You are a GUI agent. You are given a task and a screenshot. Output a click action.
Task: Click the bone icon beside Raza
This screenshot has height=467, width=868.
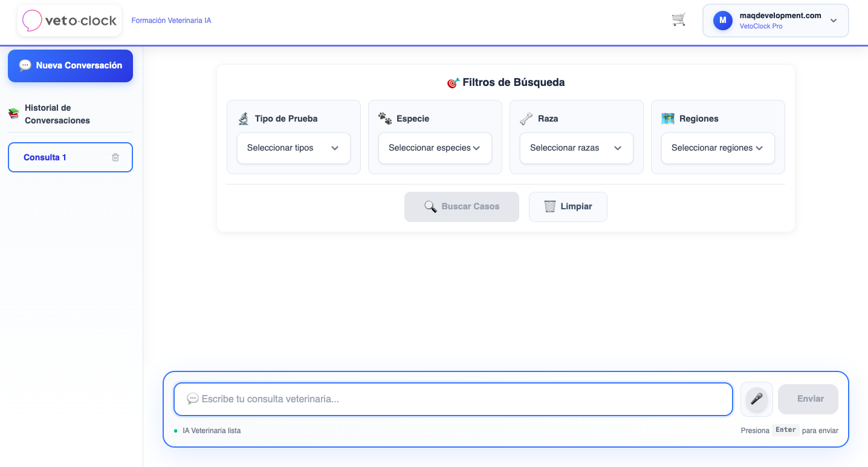pos(526,119)
